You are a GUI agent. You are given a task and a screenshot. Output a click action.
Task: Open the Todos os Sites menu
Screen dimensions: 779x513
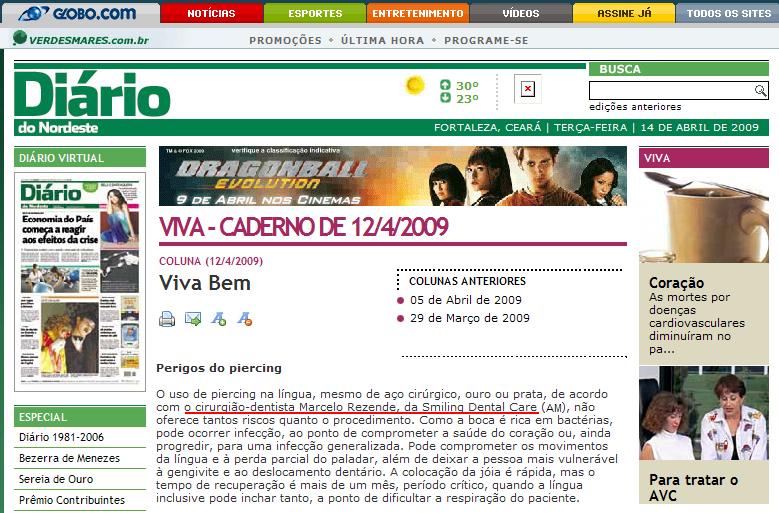pyautogui.click(x=727, y=14)
